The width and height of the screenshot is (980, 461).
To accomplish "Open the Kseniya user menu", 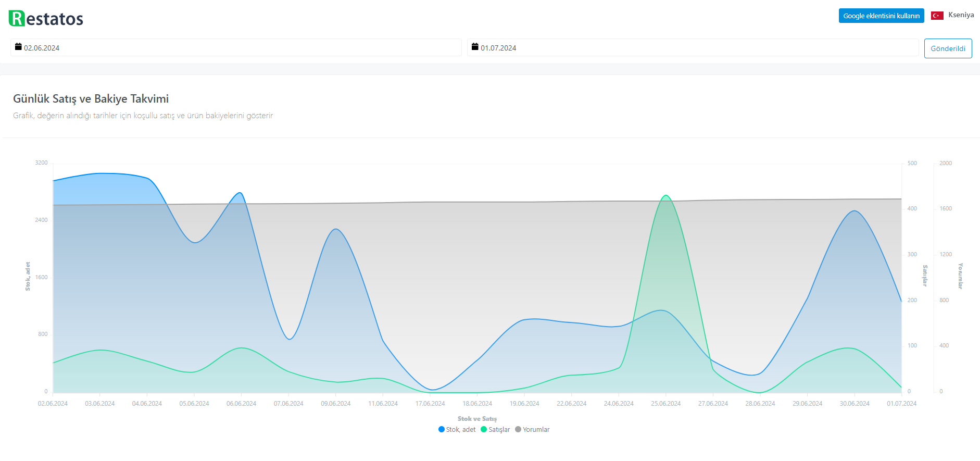I will (x=961, y=15).
